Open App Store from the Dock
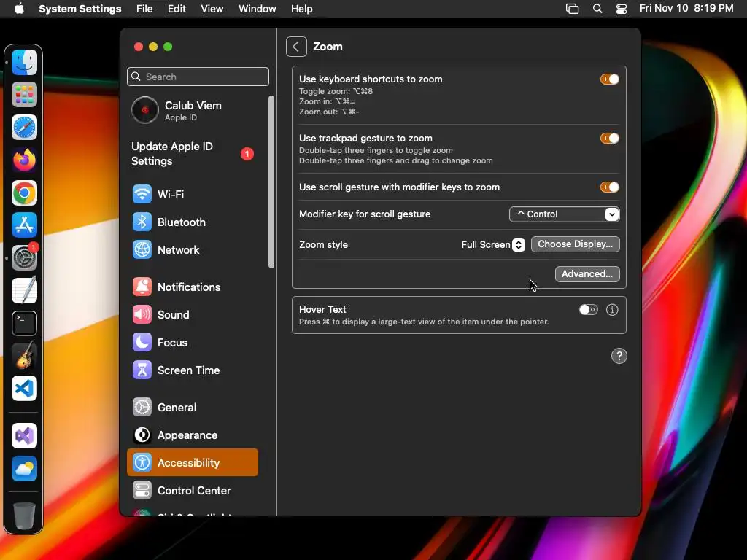Image resolution: width=747 pixels, height=560 pixels. click(24, 225)
